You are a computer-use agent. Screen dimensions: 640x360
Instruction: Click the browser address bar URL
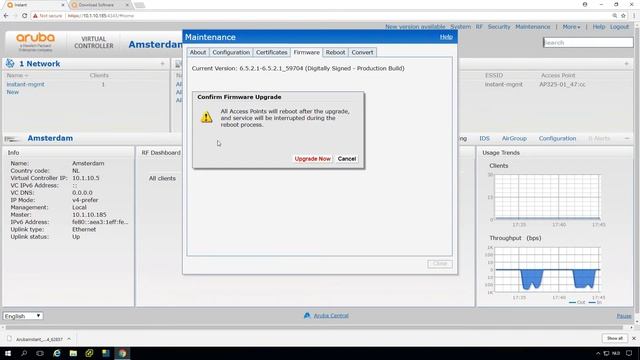[x=101, y=16]
